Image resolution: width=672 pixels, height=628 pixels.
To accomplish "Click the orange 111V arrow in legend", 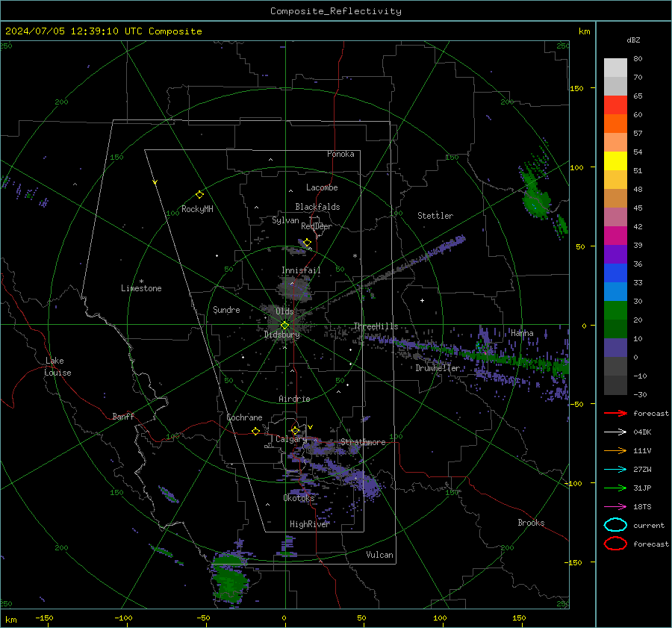I will pos(615,450).
